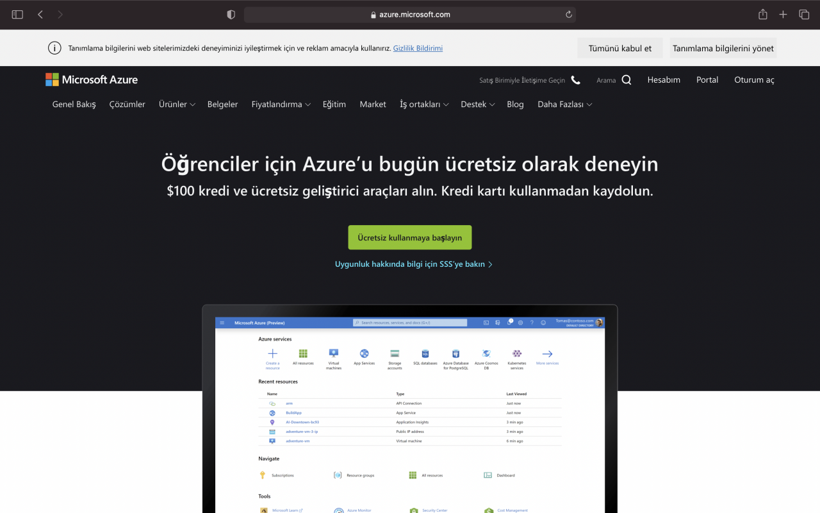Go back with the browser back arrow
This screenshot has width=820, height=513.
pos(40,15)
